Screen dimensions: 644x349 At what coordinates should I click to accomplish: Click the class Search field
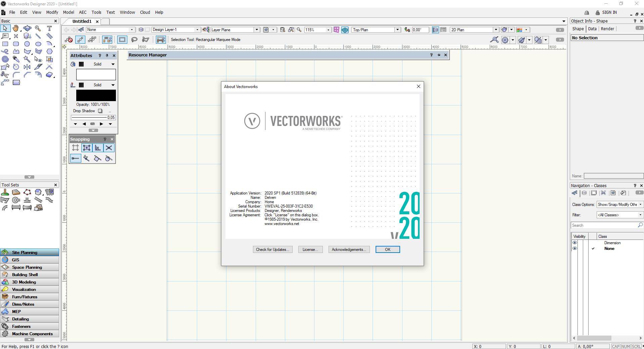pyautogui.click(x=607, y=225)
